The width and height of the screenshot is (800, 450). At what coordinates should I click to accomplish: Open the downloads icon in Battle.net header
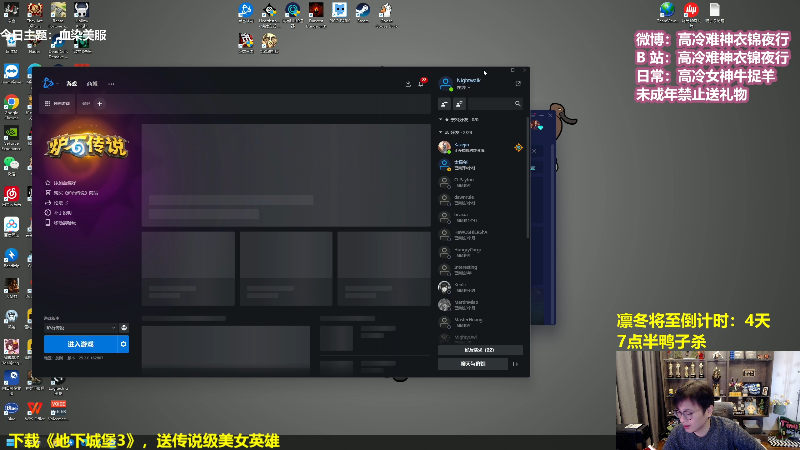point(408,84)
